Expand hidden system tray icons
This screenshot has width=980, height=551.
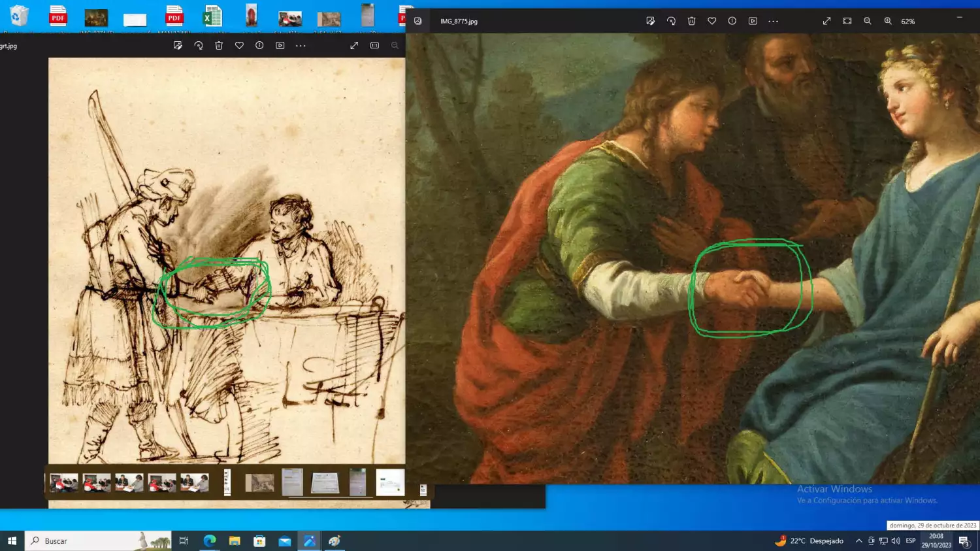click(x=858, y=541)
